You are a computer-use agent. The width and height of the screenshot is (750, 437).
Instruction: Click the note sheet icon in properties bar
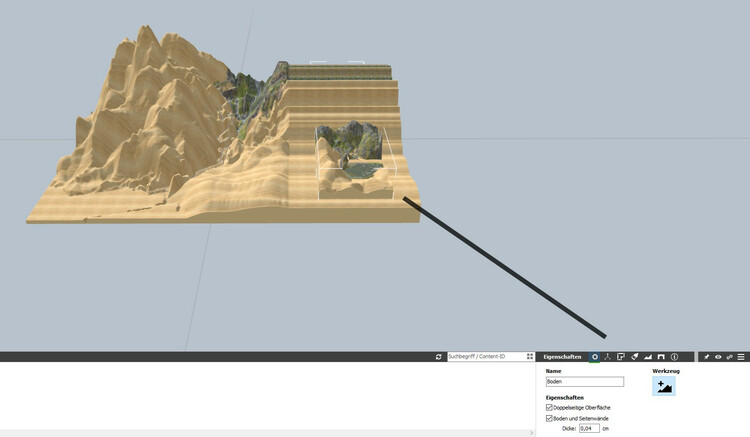tap(621, 357)
